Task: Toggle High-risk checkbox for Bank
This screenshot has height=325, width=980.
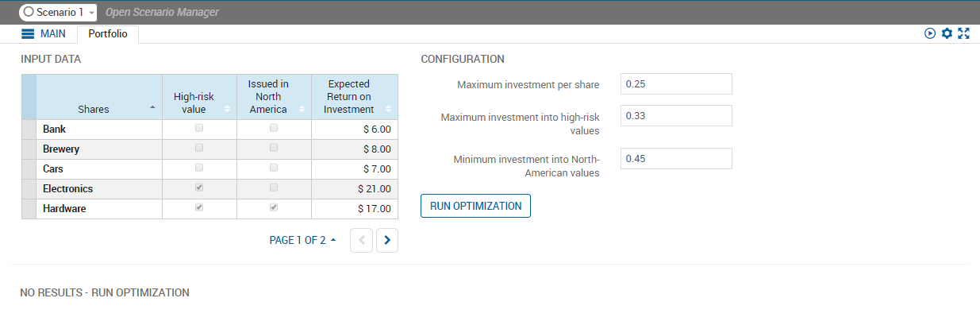Action: click(199, 128)
